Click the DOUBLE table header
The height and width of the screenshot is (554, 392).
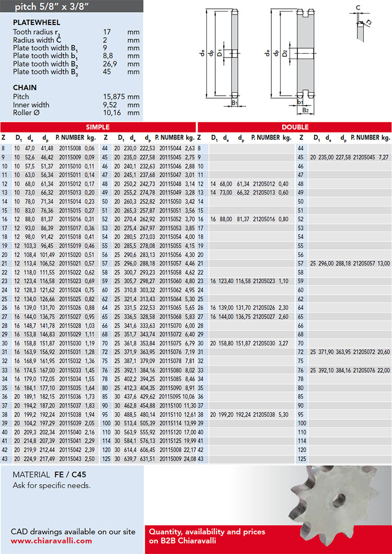[295, 127]
